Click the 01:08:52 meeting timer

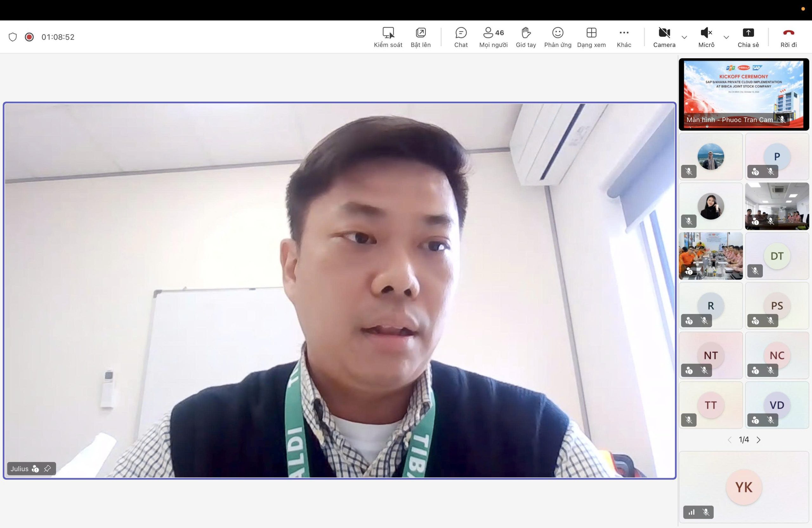coord(58,37)
